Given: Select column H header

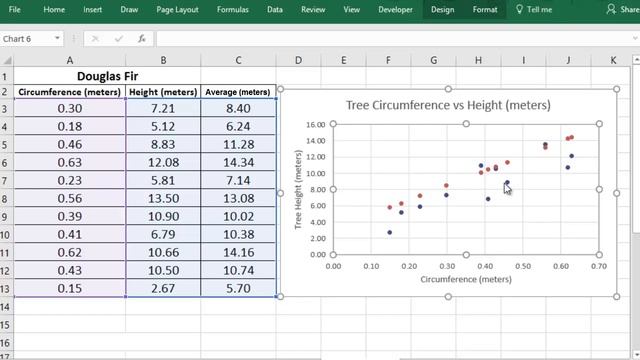Looking at the screenshot, I should point(478,60).
